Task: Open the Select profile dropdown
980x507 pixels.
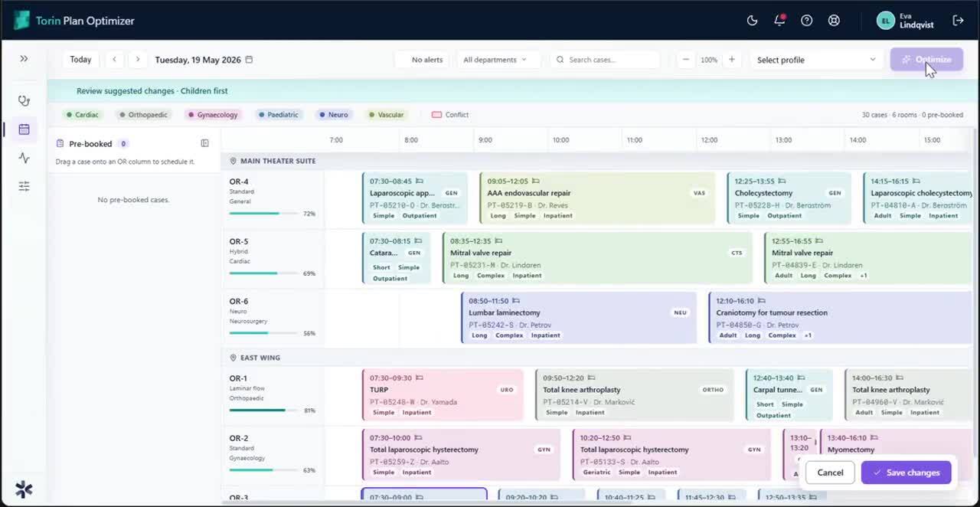Action: click(816, 60)
